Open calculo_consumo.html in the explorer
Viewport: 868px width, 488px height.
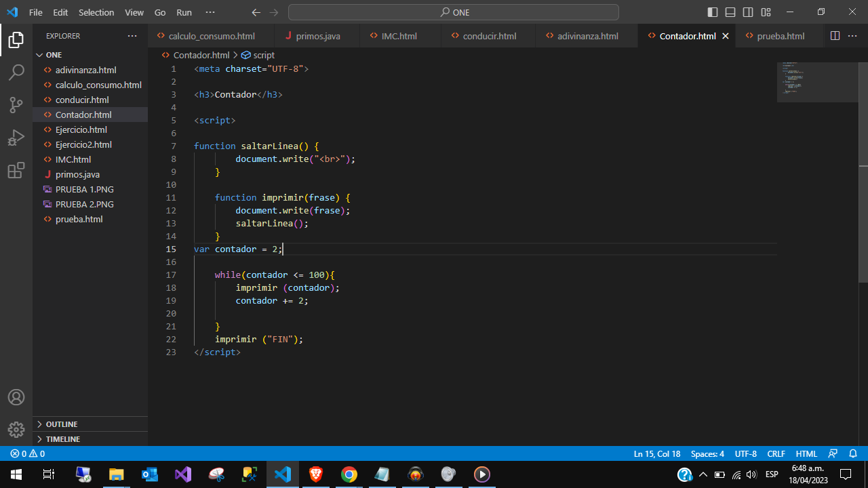coord(90,85)
